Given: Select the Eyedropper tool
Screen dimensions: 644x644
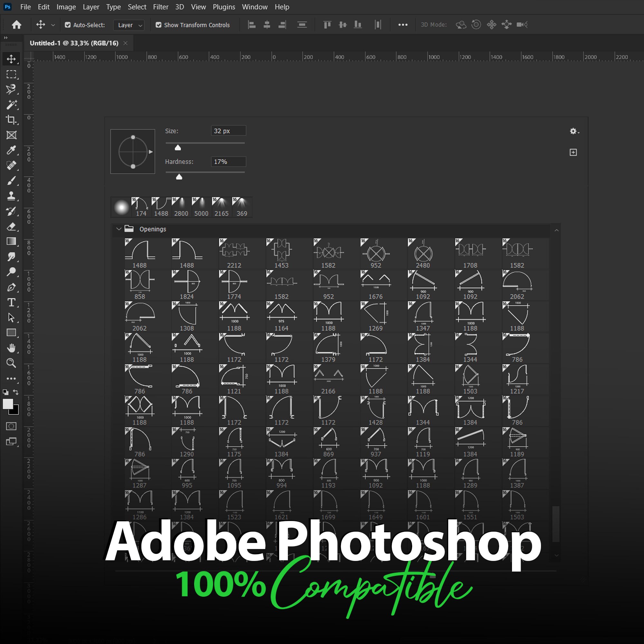Looking at the screenshot, I should [11, 150].
